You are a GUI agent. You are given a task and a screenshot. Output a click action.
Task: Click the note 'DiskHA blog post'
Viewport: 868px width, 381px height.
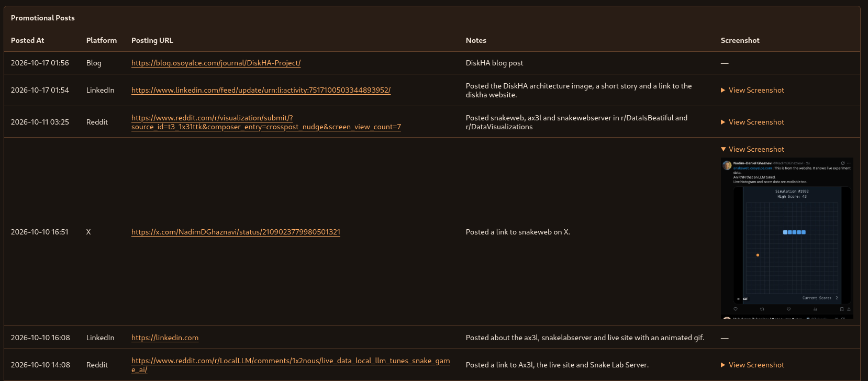[494, 63]
